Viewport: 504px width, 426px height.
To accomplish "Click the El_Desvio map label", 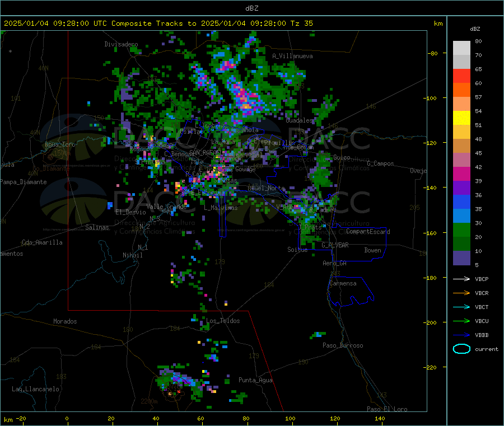I will click(130, 212).
